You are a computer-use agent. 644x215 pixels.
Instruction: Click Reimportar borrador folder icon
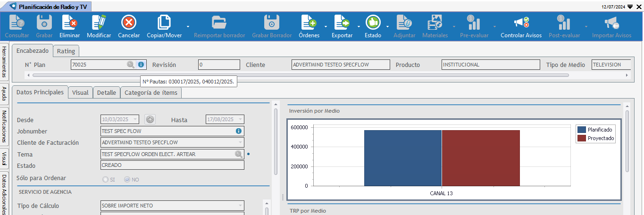(219, 22)
